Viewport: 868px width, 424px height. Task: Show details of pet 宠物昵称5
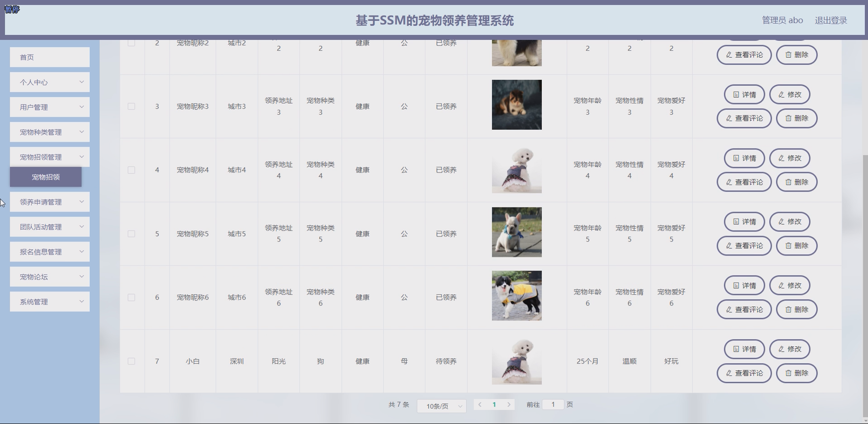(744, 222)
